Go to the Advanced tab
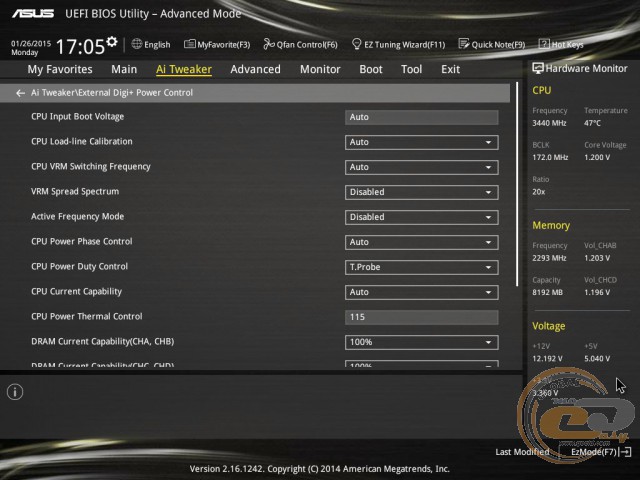This screenshot has height=480, width=640. [x=256, y=69]
